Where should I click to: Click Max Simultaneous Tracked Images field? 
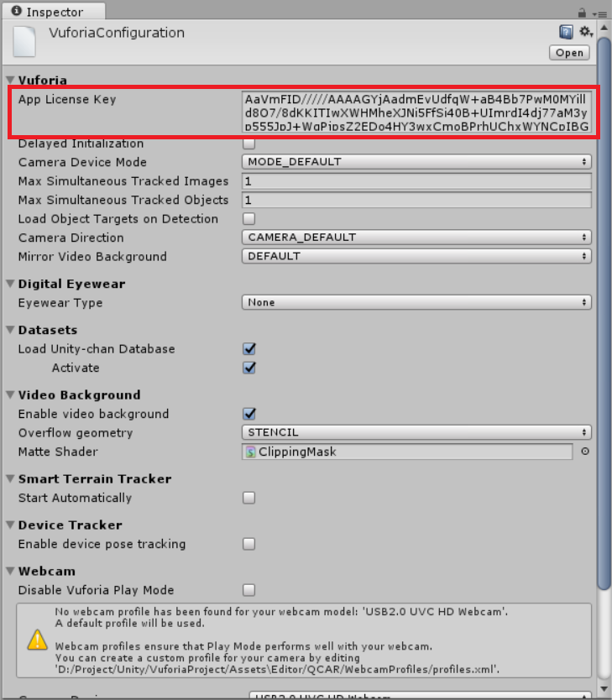(x=416, y=180)
